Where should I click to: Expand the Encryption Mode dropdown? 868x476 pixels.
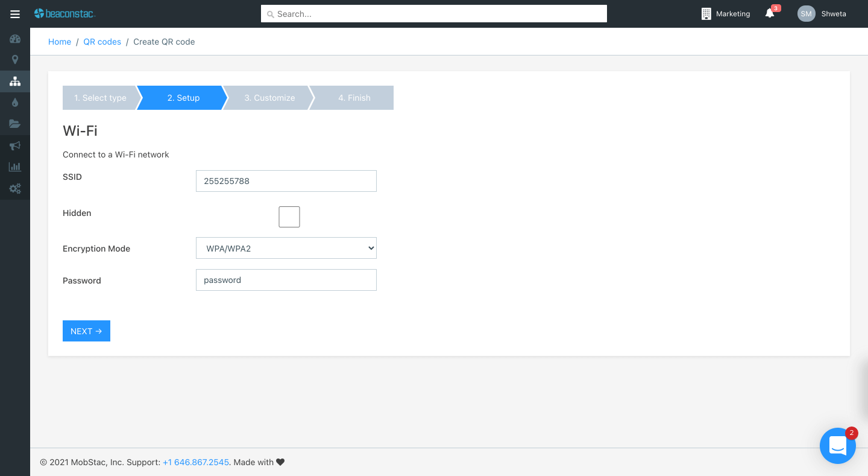(x=286, y=248)
